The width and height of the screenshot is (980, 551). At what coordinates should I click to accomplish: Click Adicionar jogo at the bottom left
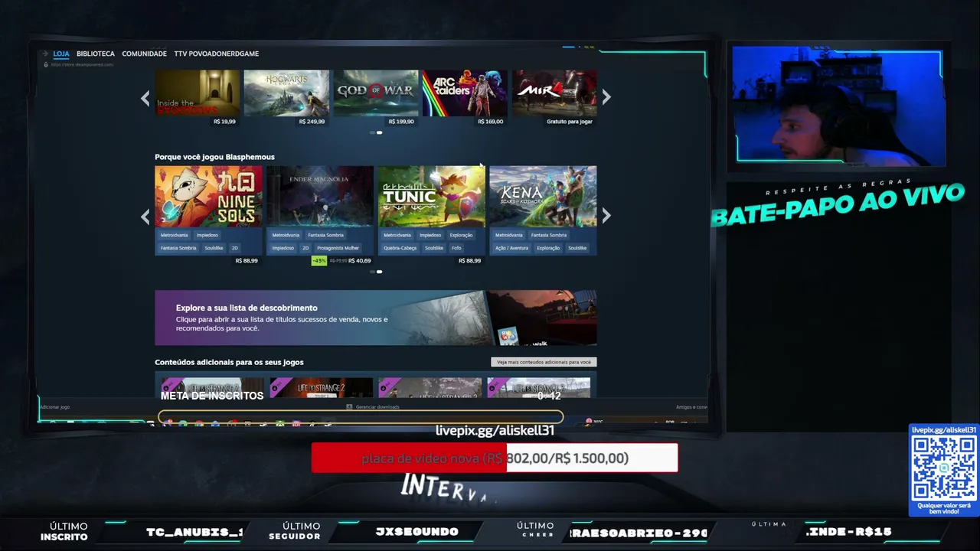tap(54, 407)
